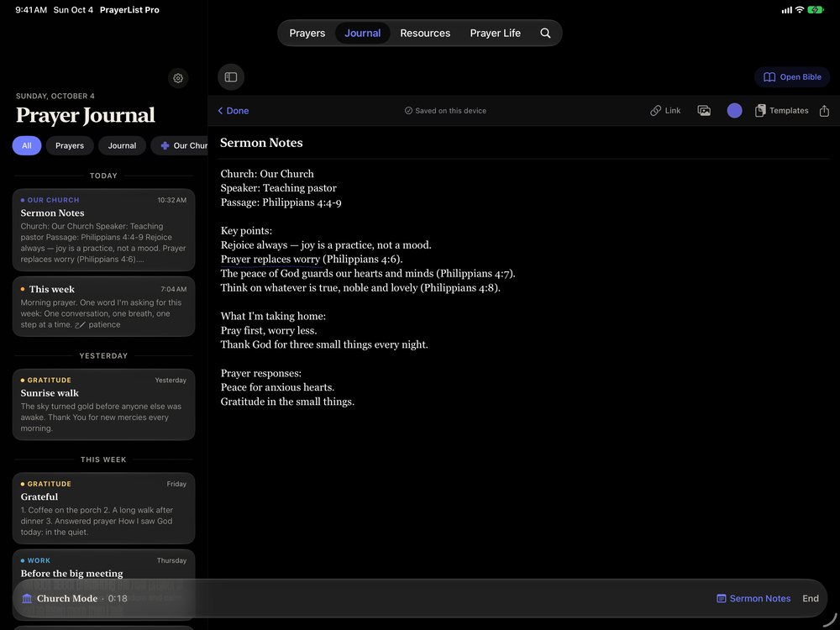Open the Grateful entry card
The height and width of the screenshot is (630, 840).
(x=104, y=508)
